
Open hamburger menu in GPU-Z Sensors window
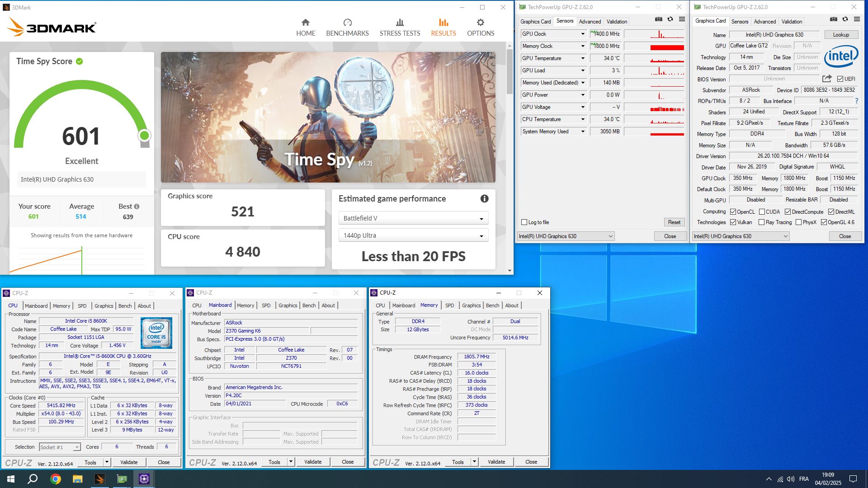point(682,19)
